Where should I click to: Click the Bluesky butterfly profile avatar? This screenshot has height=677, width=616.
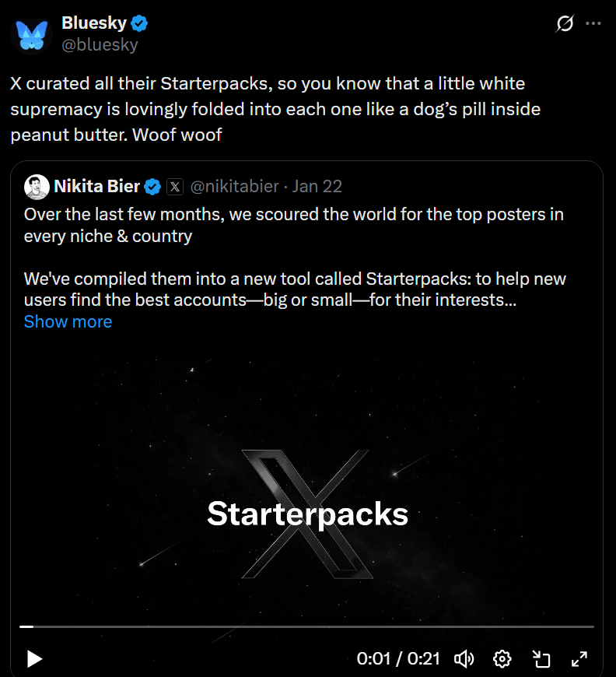click(x=31, y=35)
